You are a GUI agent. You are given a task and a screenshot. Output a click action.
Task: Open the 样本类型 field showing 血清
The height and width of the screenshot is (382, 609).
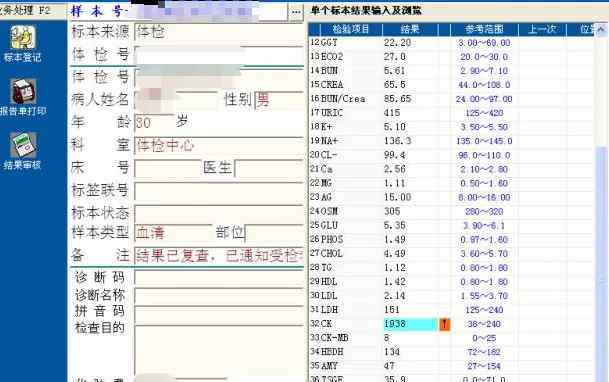173,233
